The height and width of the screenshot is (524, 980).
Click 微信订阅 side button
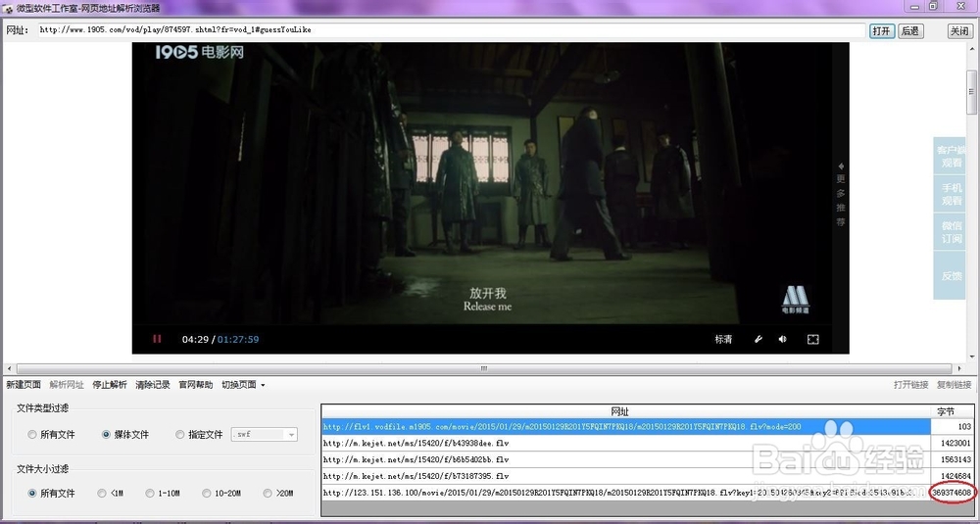(952, 232)
